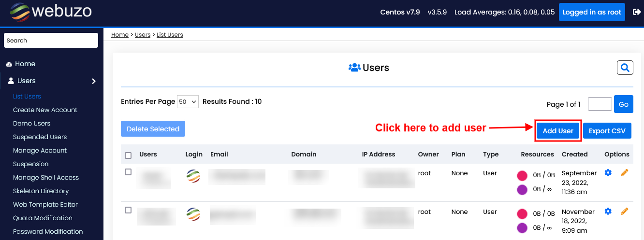
Task: Edit the November 18 user with pencil
Action: click(x=624, y=211)
